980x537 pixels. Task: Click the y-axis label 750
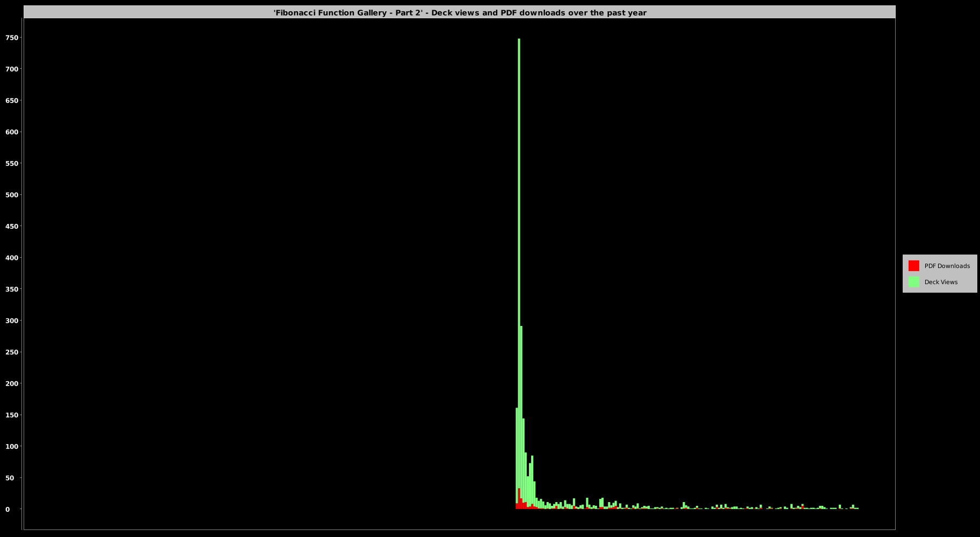(12, 38)
